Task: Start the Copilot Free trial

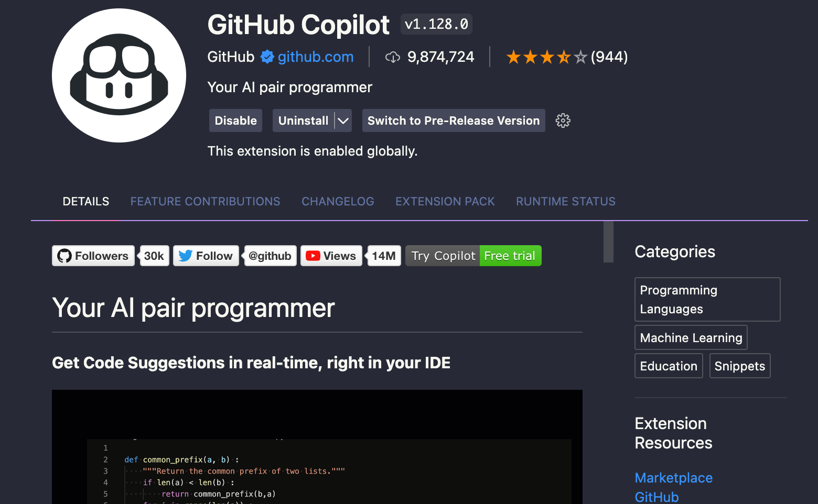Action: [510, 256]
